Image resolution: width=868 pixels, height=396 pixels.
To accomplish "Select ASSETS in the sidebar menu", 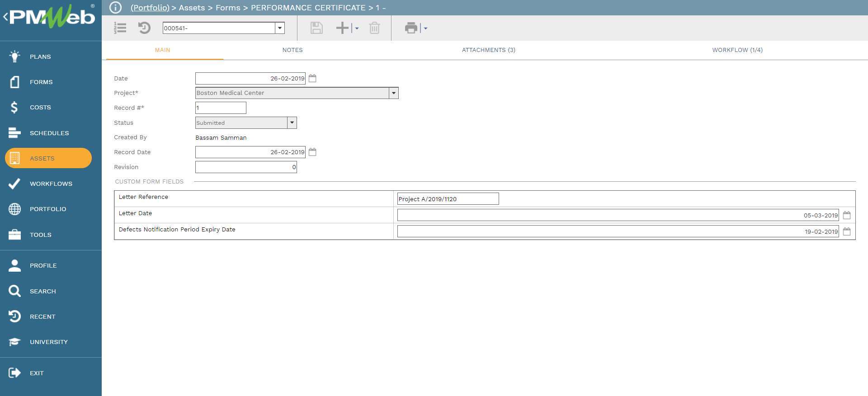I will click(x=42, y=159).
